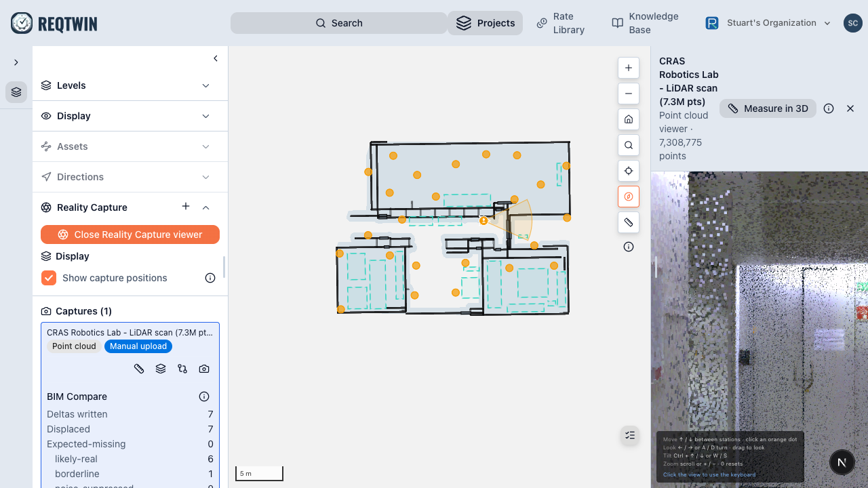
Task: Reset map to home view
Action: [629, 119]
